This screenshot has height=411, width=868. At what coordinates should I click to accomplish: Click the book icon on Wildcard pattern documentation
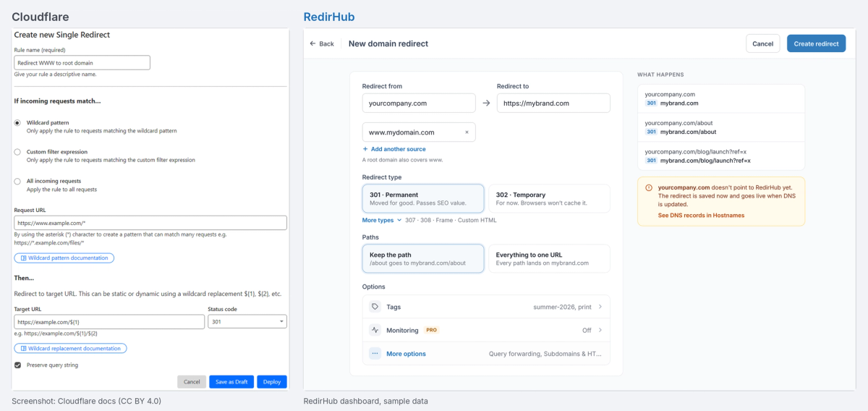[24, 258]
